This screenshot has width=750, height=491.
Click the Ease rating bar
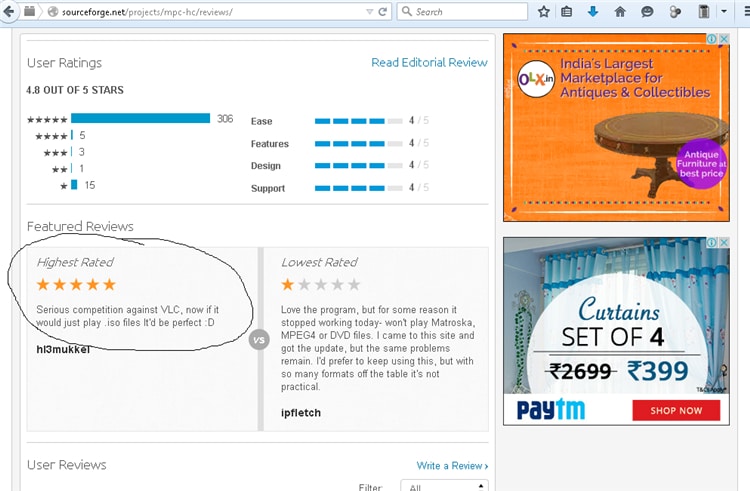(358, 121)
